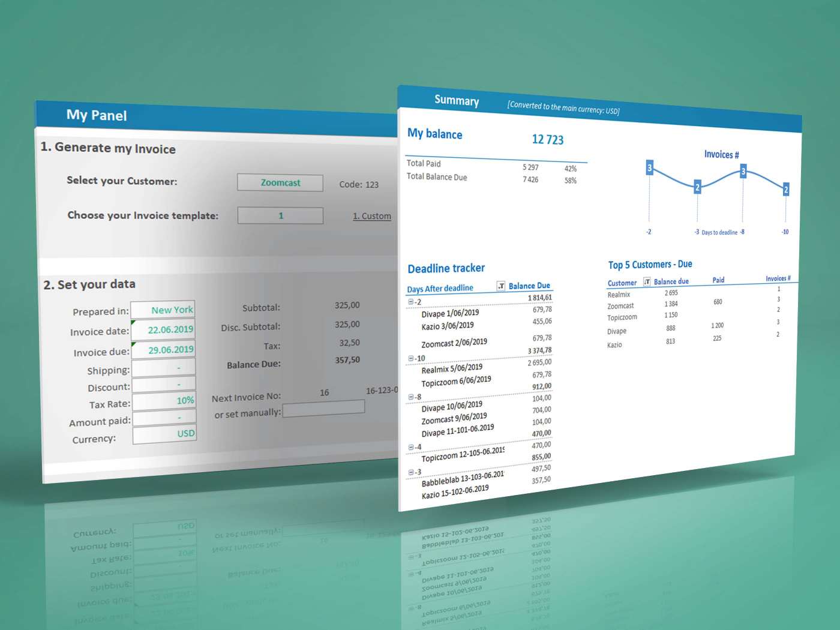Select the Prepared in New York field
Screen dimensions: 840x630
click(x=163, y=310)
